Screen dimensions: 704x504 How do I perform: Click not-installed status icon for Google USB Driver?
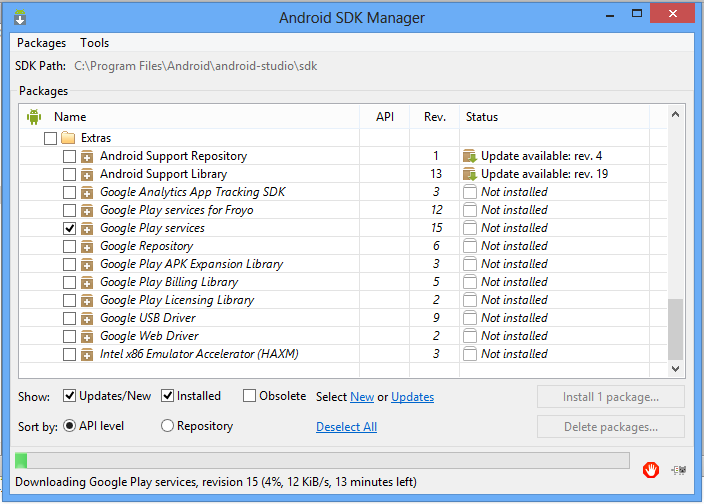pyautogui.click(x=470, y=318)
